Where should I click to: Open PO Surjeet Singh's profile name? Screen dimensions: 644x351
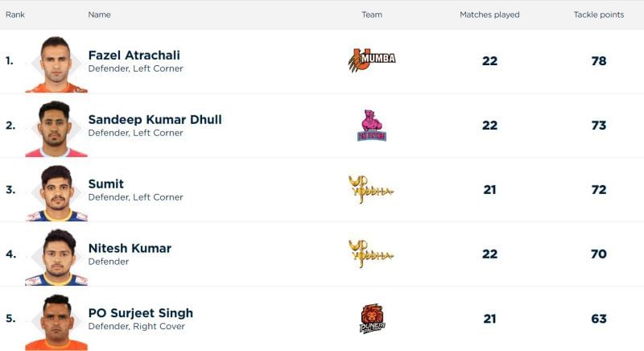140,313
